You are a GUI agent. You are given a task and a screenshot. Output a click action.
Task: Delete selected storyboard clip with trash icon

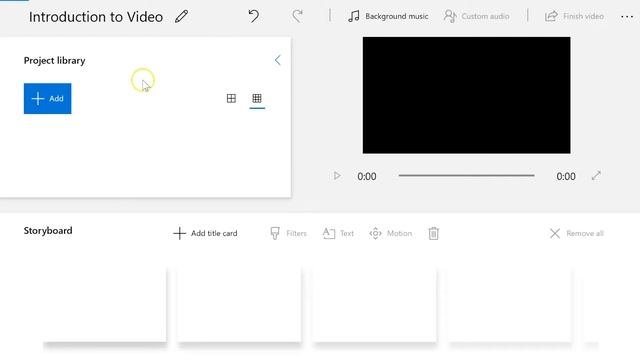(x=433, y=233)
